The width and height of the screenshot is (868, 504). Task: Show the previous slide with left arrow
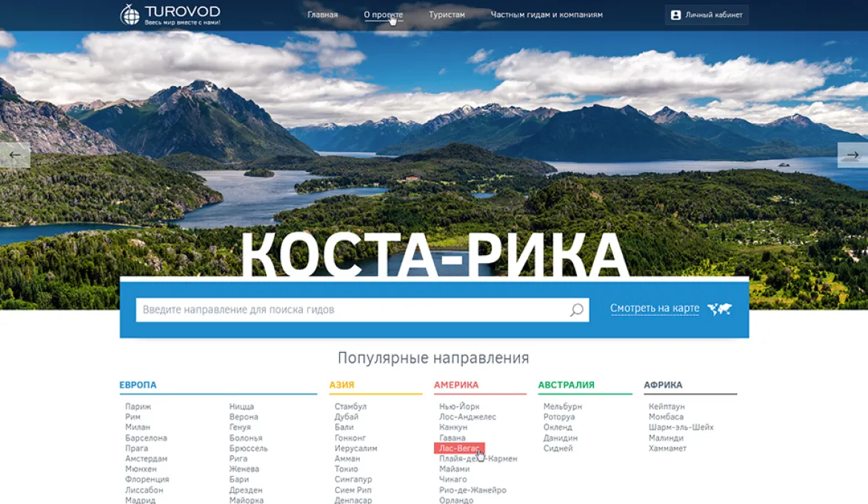pyautogui.click(x=15, y=155)
